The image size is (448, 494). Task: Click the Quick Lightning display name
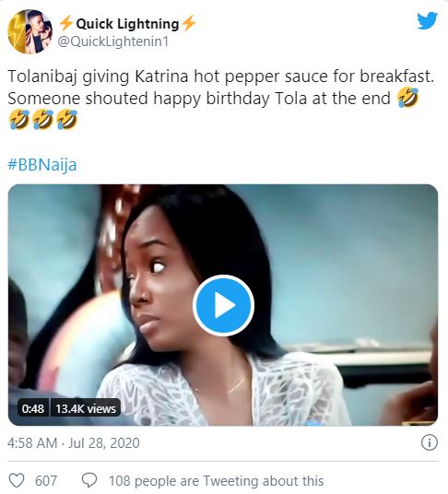(x=127, y=24)
